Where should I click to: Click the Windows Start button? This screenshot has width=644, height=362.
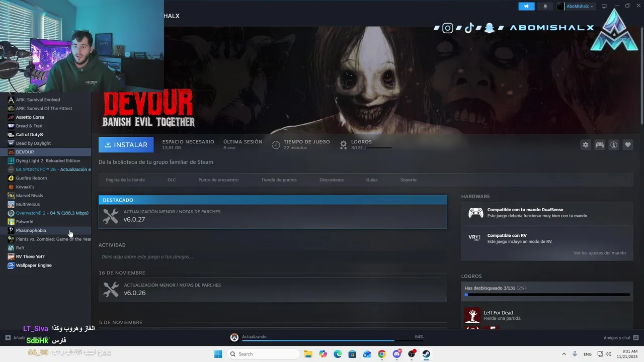point(218,354)
